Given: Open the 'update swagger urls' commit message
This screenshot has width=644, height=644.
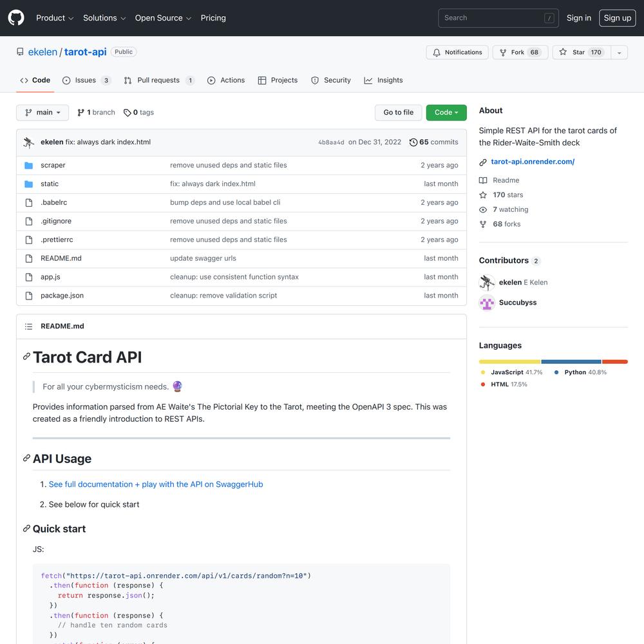Looking at the screenshot, I should pyautogui.click(x=203, y=258).
